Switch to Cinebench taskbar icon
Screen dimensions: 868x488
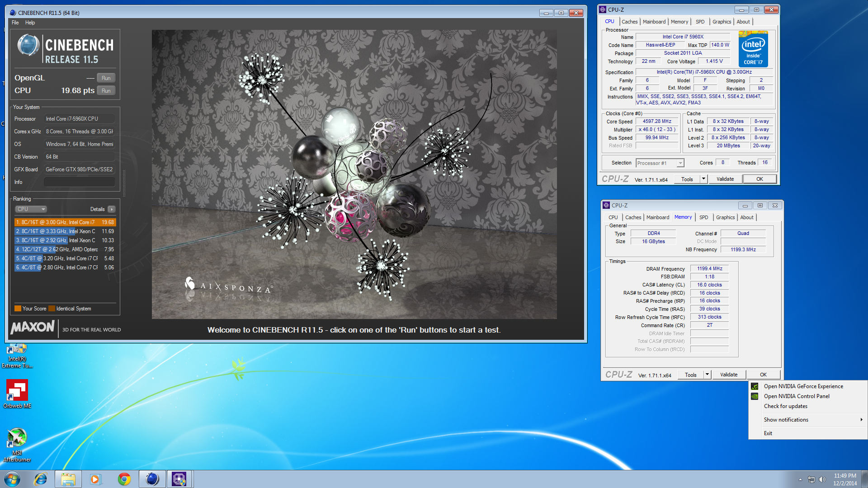(x=152, y=479)
